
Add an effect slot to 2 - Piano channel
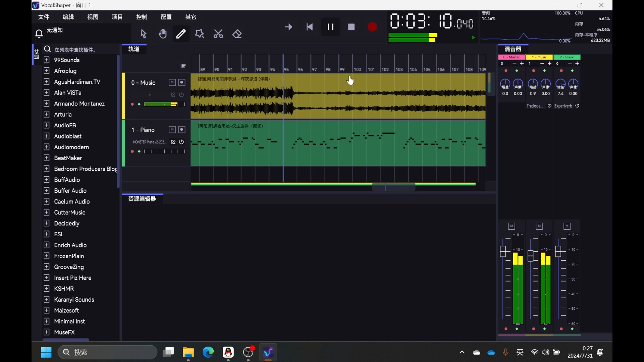point(577,64)
